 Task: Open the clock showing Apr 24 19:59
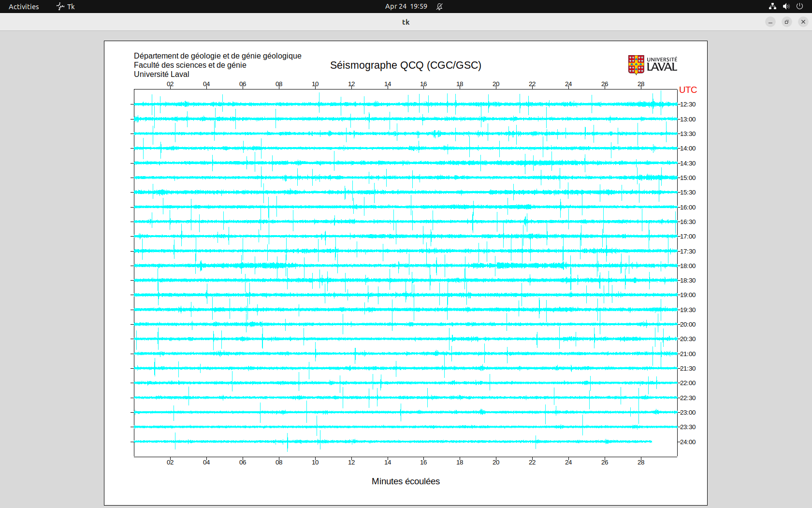(406, 6)
